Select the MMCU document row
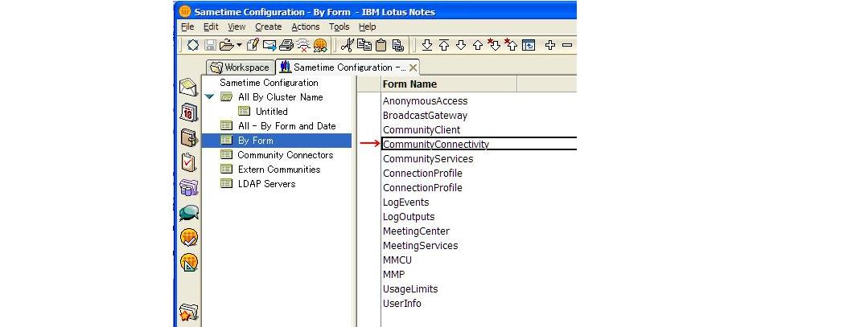 pos(479,260)
